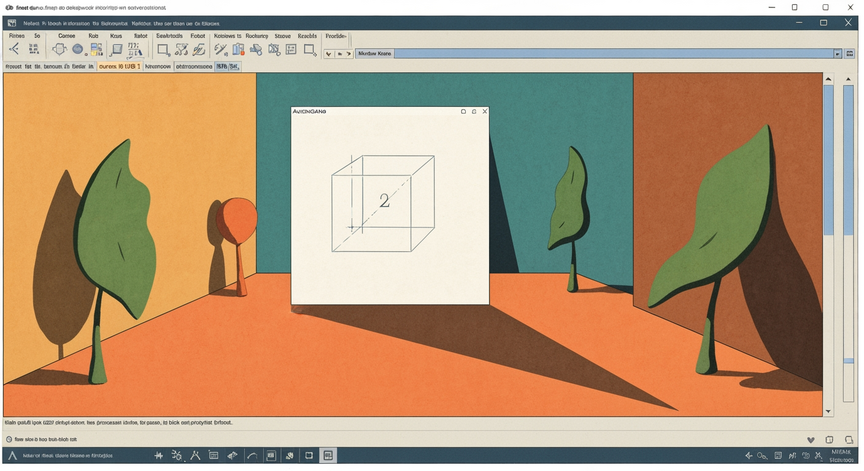This screenshot has height=471, width=864.
Task: Open the Comee menu
Action: click(67, 36)
